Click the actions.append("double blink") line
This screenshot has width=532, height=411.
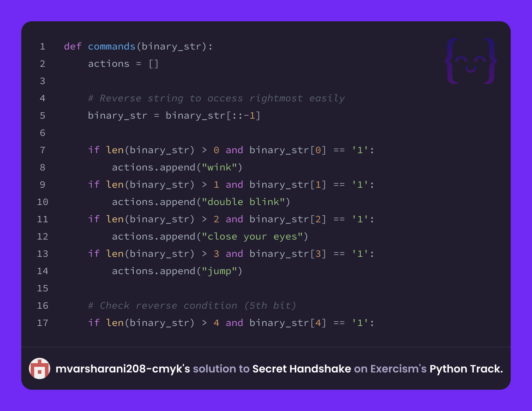tap(201, 202)
